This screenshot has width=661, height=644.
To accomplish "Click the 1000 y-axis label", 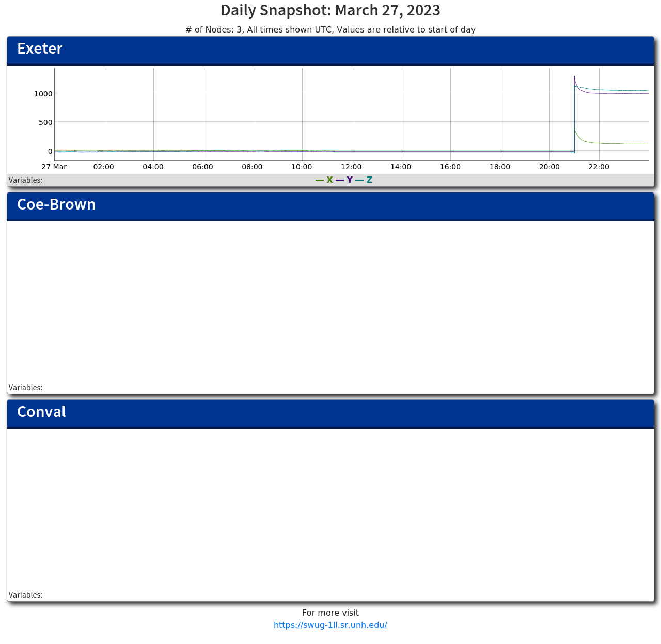I will pos(43,93).
